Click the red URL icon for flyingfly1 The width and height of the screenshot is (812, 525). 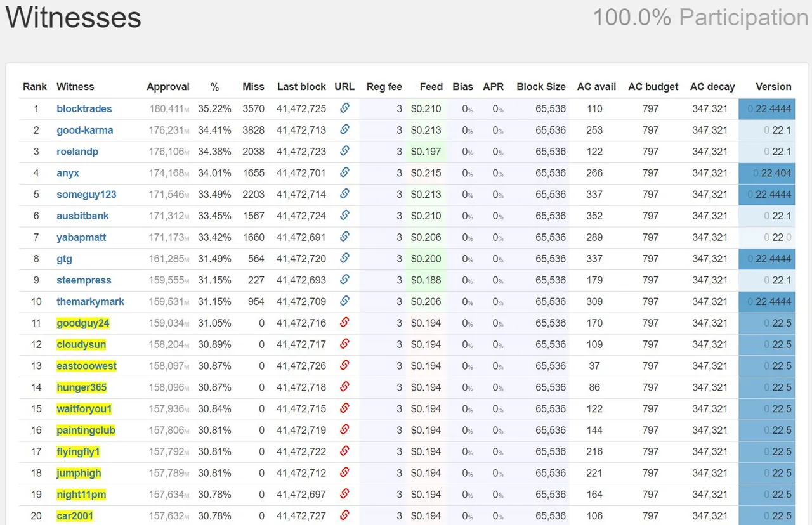(x=344, y=451)
